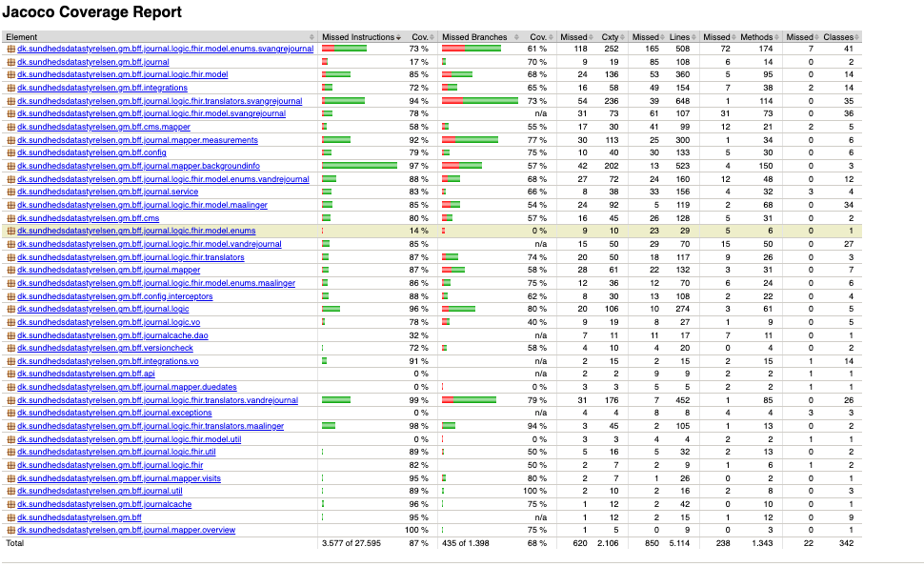
Task: Click package icon next to gm.bff.api row
Action: tap(10, 374)
